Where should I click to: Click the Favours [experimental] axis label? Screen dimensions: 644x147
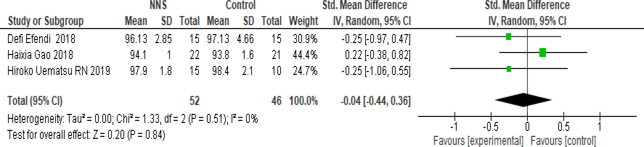click(478, 141)
